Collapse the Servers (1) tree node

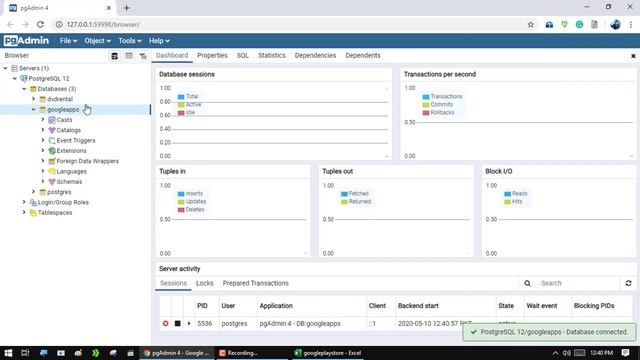pos(5,68)
